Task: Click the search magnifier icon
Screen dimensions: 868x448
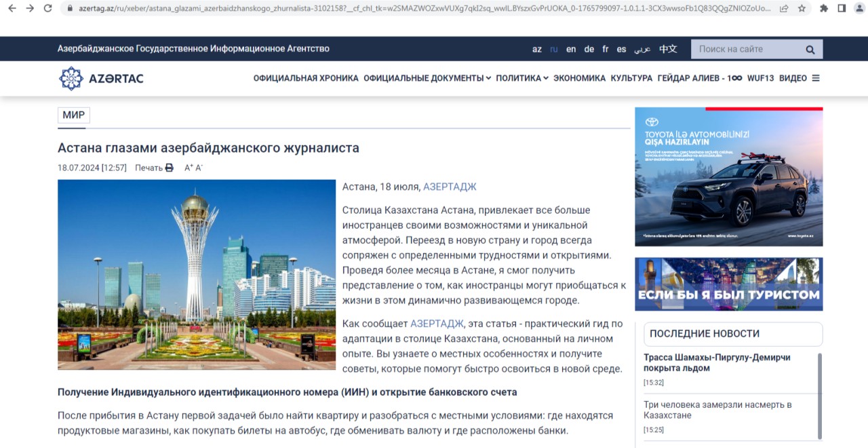Action: click(x=810, y=50)
